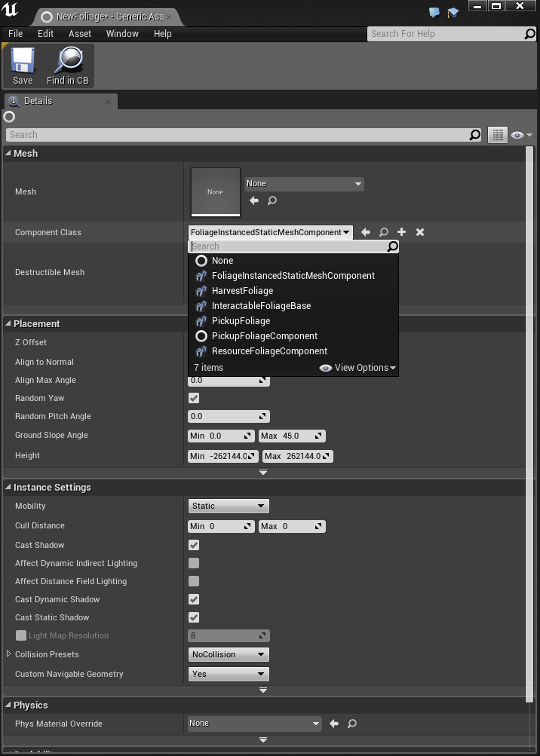This screenshot has height=756, width=540.
Task: Create a new Component Class with the plus icon
Action: click(402, 232)
